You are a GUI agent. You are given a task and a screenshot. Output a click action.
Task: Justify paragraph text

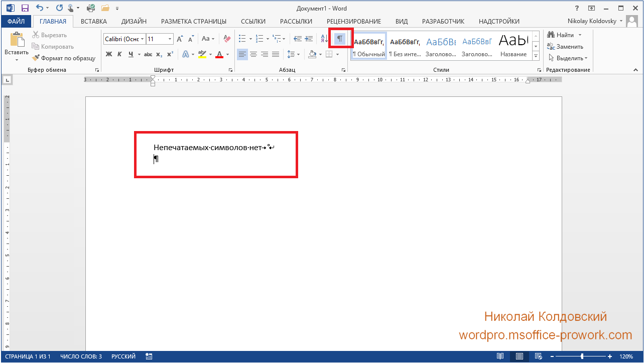(276, 54)
